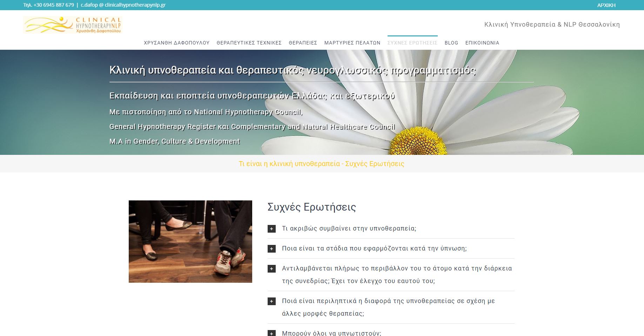
Task: Go to ΘΕΡΑΠΕΙΕΣ in navigation
Action: point(303,43)
